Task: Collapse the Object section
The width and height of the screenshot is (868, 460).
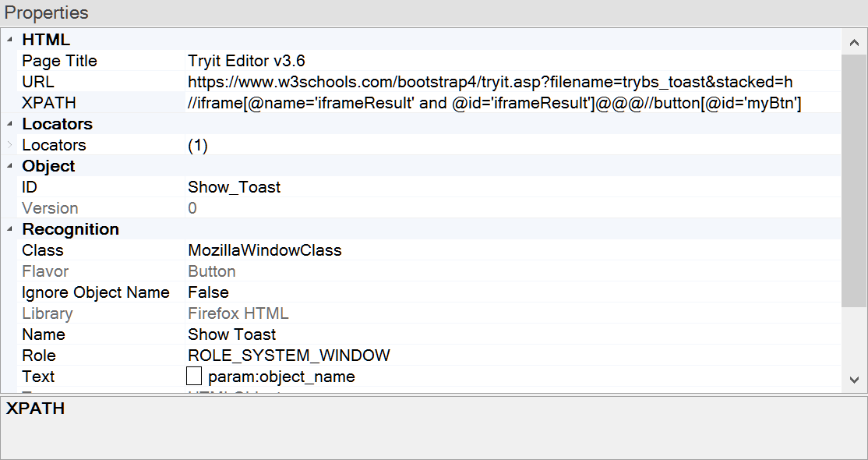Action: (10, 166)
